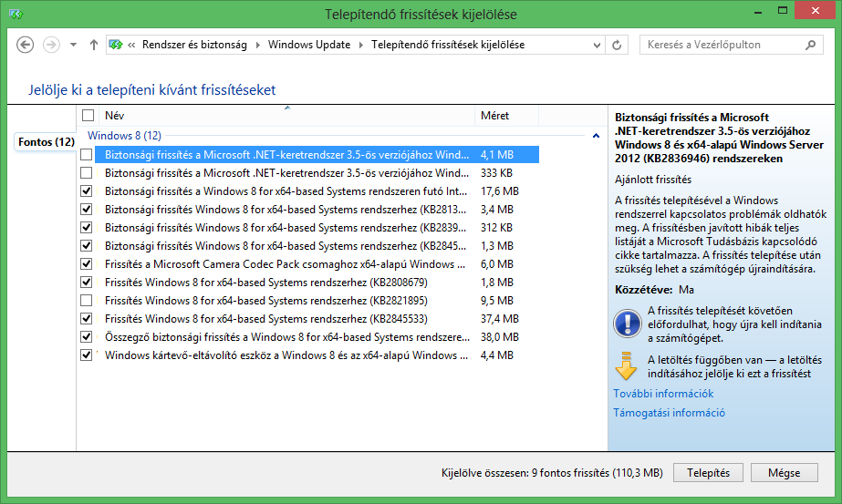Expand arrow after Rendszer és biztonság breadcrumb
Viewport: 842px width, 504px height.
pyautogui.click(x=258, y=45)
